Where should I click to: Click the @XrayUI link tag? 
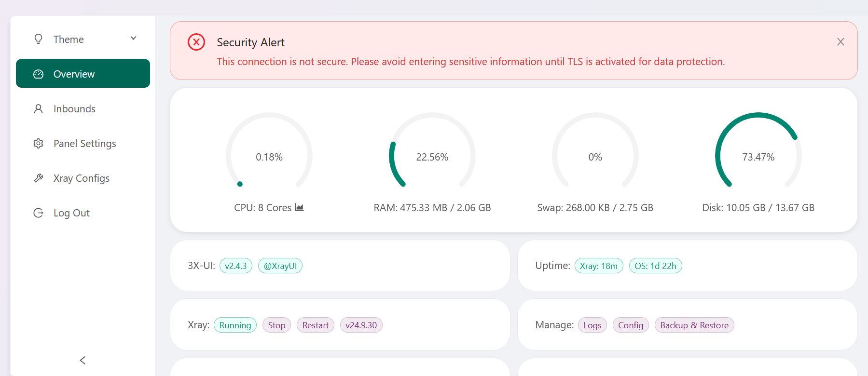tap(280, 266)
